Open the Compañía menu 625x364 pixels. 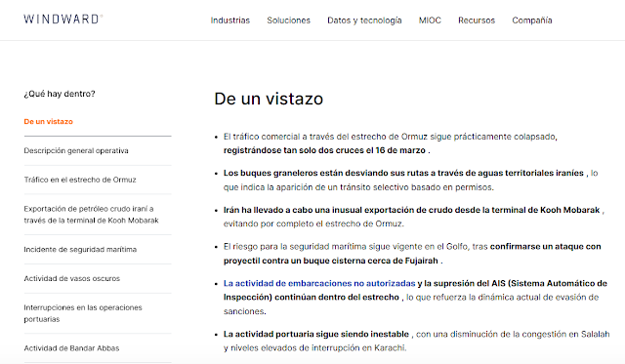tap(531, 20)
